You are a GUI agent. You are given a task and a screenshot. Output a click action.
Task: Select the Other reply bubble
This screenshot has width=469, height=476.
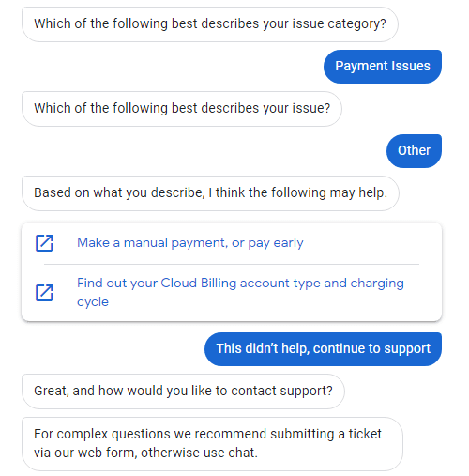coord(414,151)
